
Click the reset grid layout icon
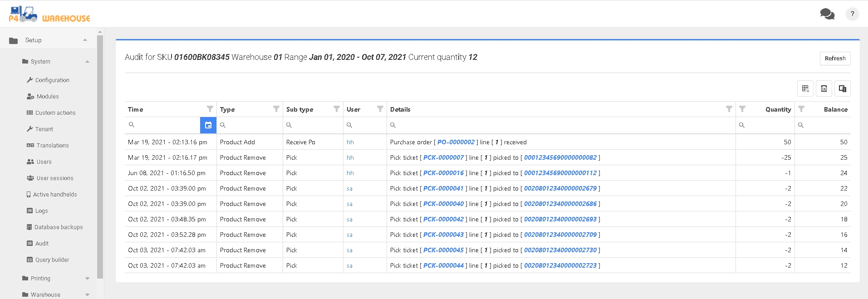pyautogui.click(x=805, y=88)
